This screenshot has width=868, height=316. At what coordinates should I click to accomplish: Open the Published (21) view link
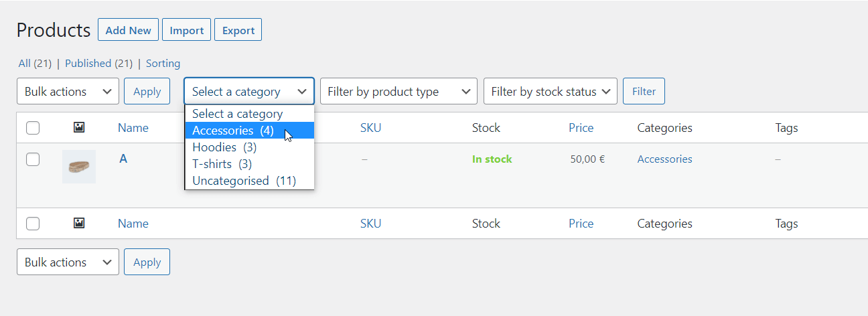pos(99,64)
